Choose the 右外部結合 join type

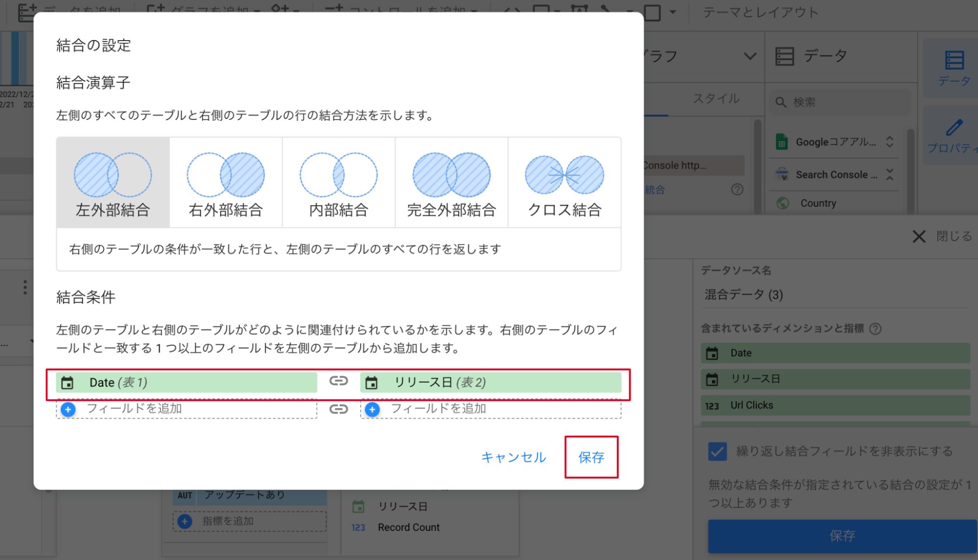[226, 183]
